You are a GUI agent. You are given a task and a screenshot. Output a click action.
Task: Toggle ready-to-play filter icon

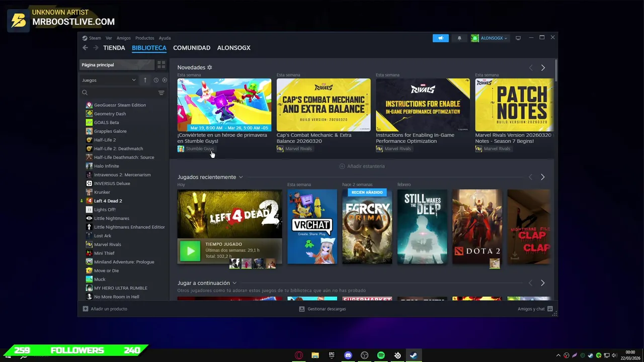(x=165, y=80)
